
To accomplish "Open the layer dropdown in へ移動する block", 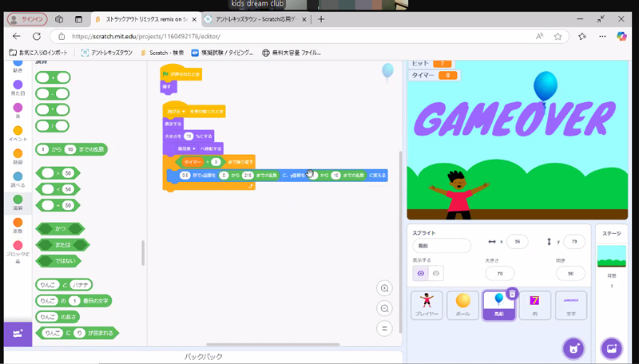I will (x=187, y=148).
